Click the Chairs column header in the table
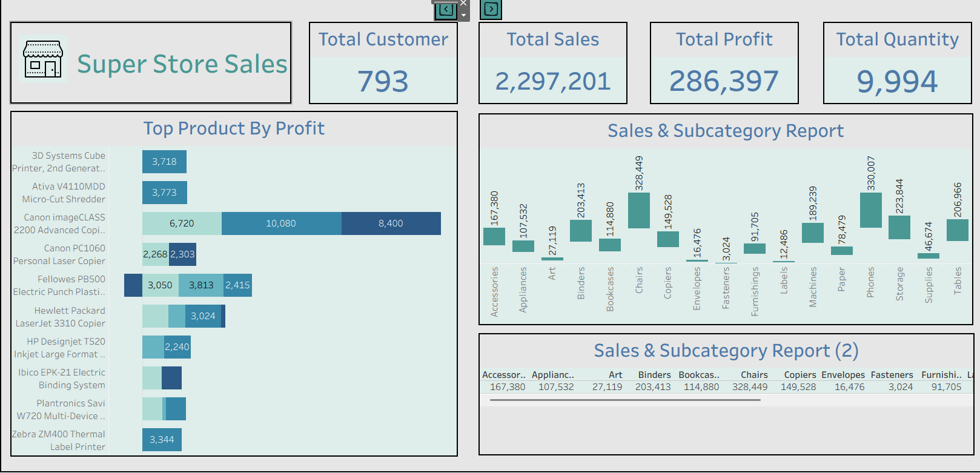This screenshot has width=980, height=473. tap(754, 375)
